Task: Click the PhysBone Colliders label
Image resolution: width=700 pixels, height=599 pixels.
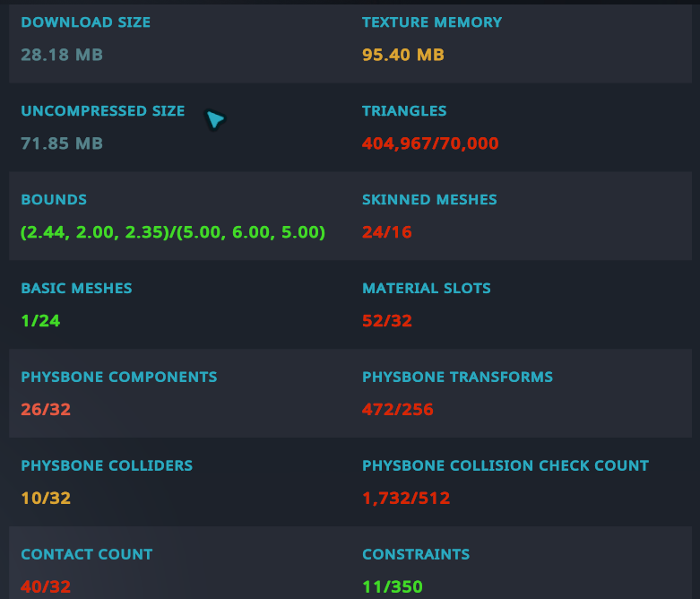Action: 107,466
